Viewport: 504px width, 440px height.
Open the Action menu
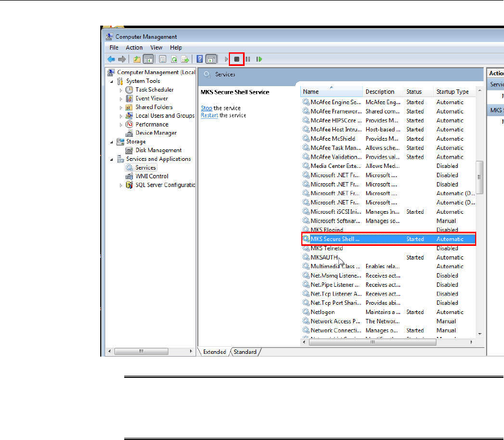134,47
